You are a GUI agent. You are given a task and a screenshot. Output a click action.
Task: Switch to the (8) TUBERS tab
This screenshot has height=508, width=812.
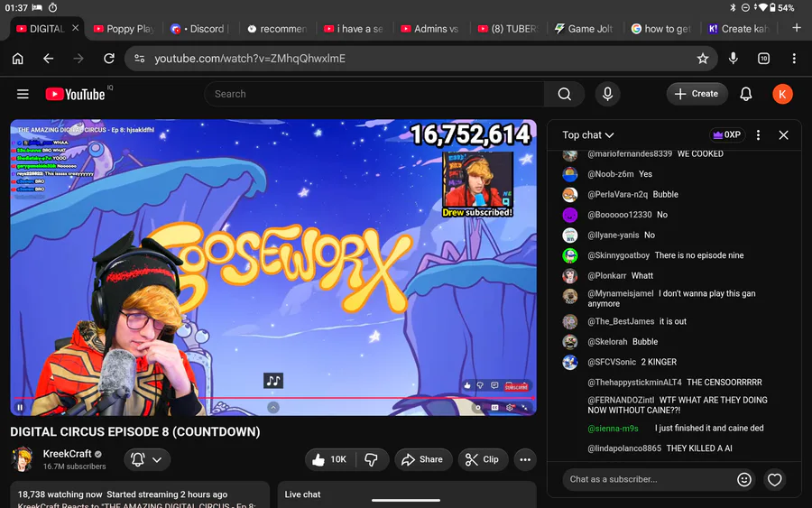tap(508, 29)
